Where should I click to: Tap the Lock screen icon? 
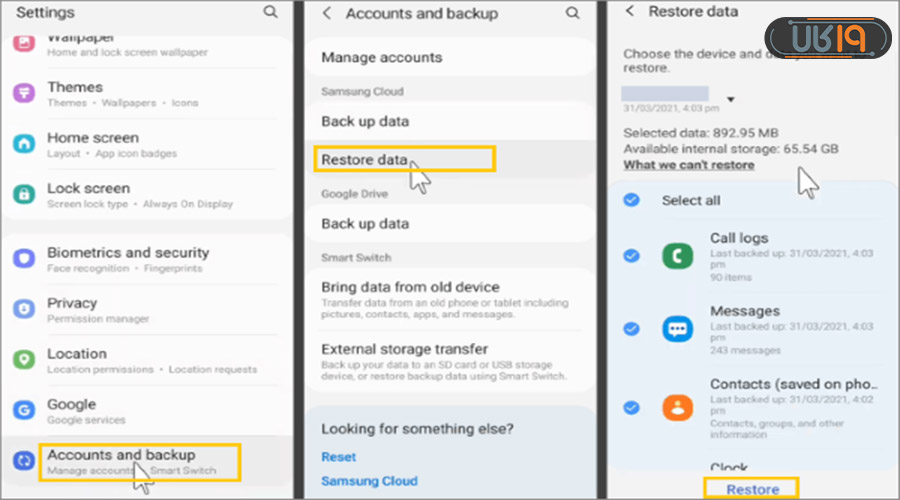pyautogui.click(x=25, y=194)
